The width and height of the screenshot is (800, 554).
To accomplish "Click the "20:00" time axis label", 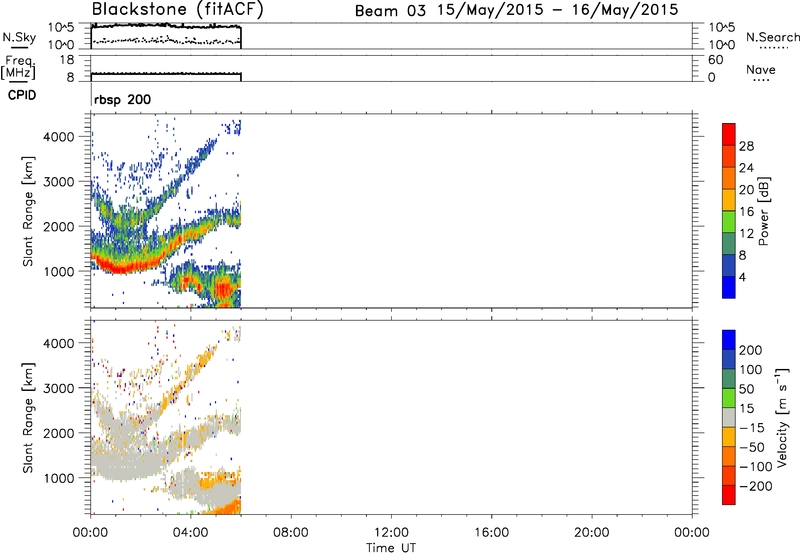I will [592, 533].
